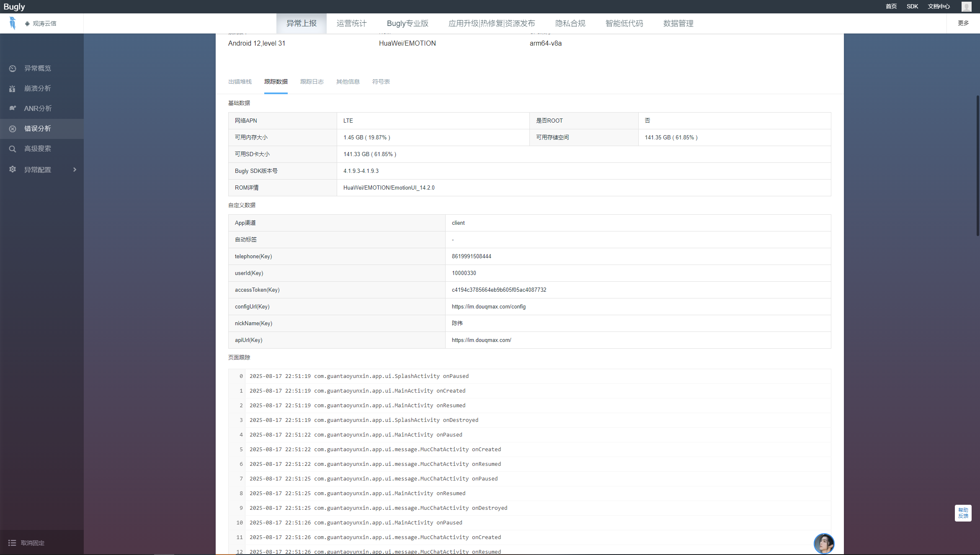
Task: Click the 异常配置 gear icon
Action: tap(13, 169)
